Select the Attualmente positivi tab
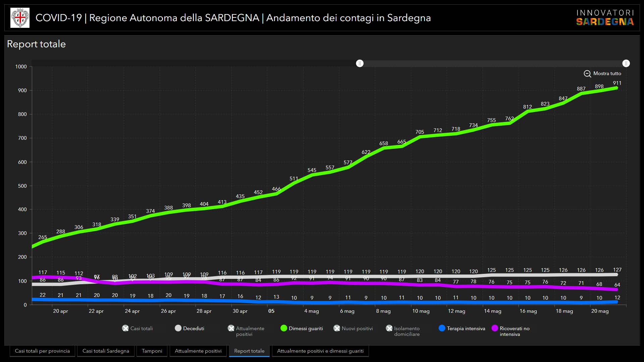This screenshot has height=362, width=644. point(198,351)
